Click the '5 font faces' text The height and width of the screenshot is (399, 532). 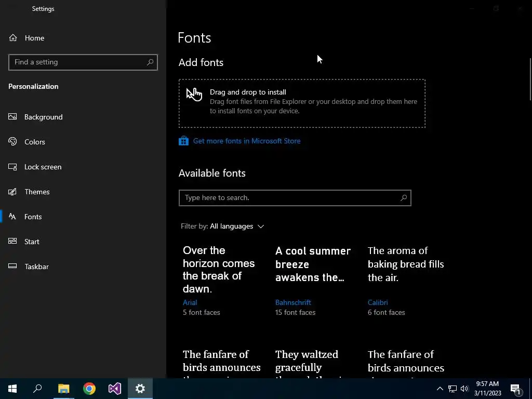202,312
